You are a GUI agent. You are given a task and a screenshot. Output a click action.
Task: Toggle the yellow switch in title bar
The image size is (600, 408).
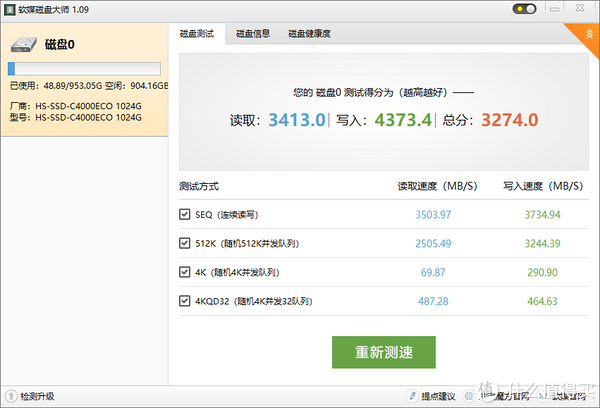click(524, 9)
